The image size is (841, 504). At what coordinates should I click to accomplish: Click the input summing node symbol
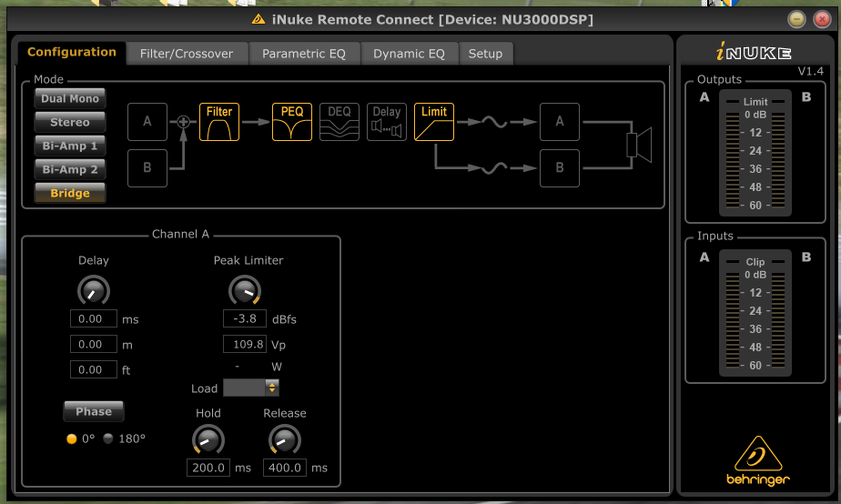coord(183,122)
